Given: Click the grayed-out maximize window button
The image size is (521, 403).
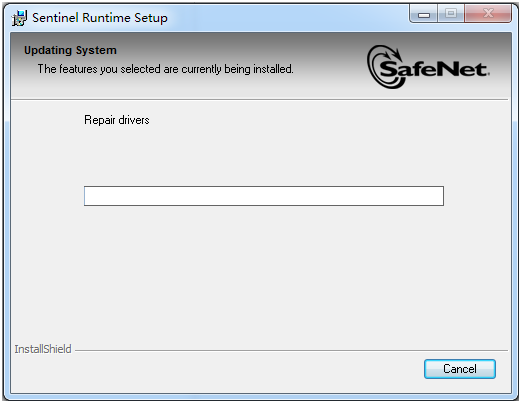Looking at the screenshot, I should pyautogui.click(x=451, y=14).
